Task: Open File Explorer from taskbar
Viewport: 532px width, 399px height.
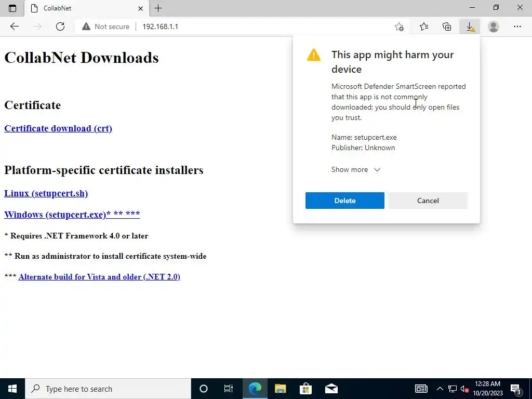Action: point(280,389)
